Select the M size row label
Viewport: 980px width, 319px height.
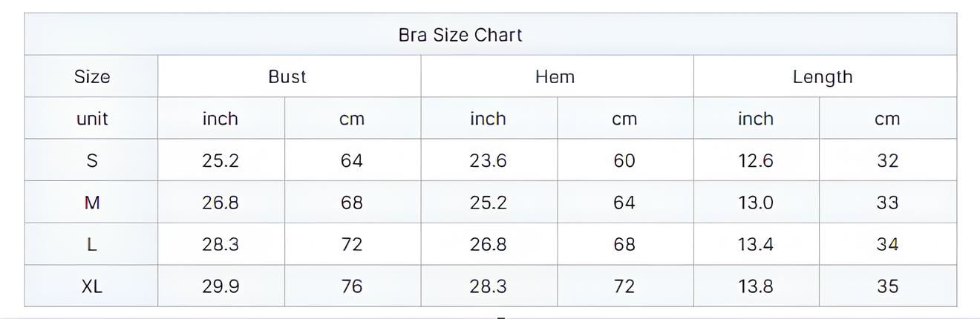click(91, 202)
